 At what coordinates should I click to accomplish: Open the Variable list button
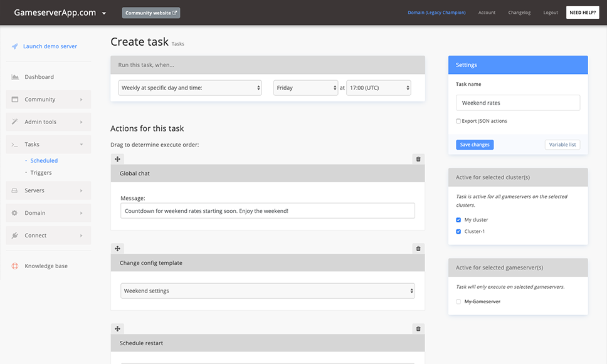coord(562,145)
